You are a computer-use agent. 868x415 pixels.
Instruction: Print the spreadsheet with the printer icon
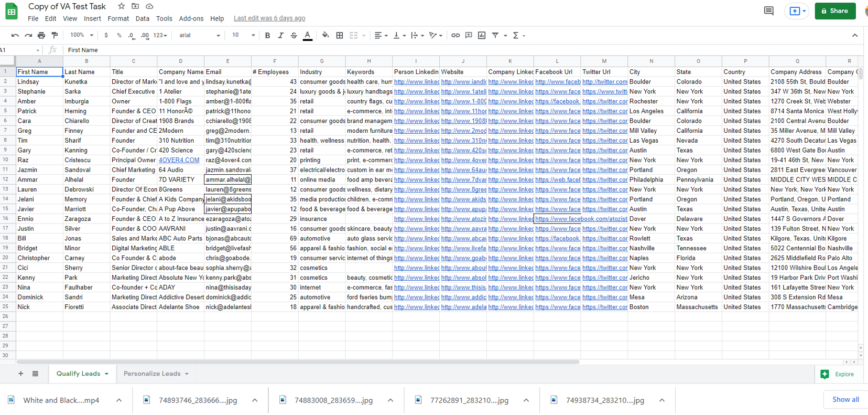pos(41,35)
